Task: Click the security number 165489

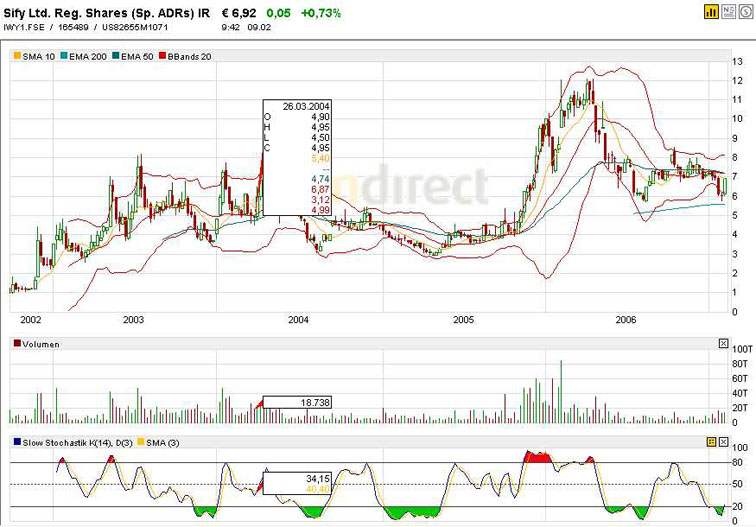Action: pos(73,27)
